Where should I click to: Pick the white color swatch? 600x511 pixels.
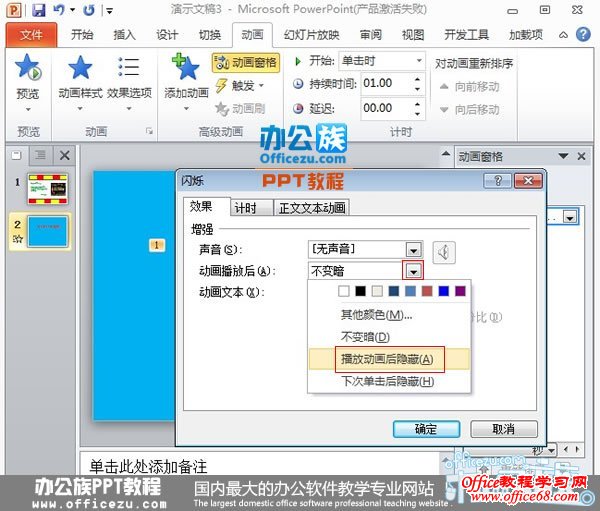344,291
